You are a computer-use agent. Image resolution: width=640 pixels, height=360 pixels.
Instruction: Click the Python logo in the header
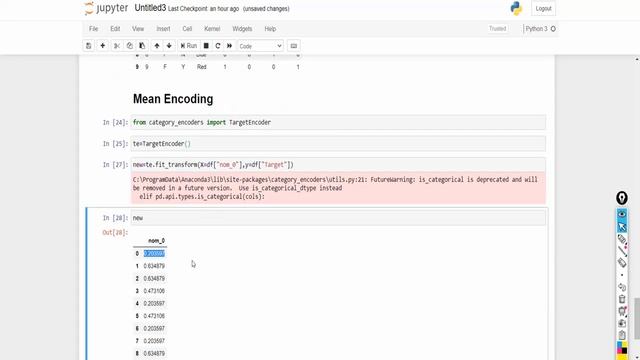point(516,9)
